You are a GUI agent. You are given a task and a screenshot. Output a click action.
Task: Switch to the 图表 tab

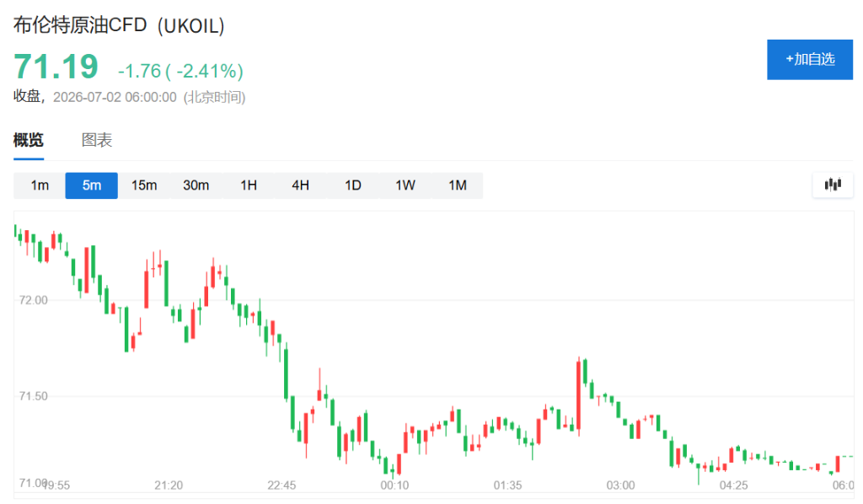click(x=97, y=140)
